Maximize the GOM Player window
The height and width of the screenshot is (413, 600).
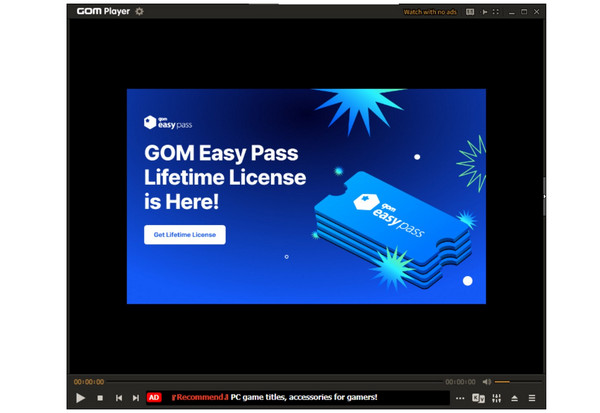(524, 12)
